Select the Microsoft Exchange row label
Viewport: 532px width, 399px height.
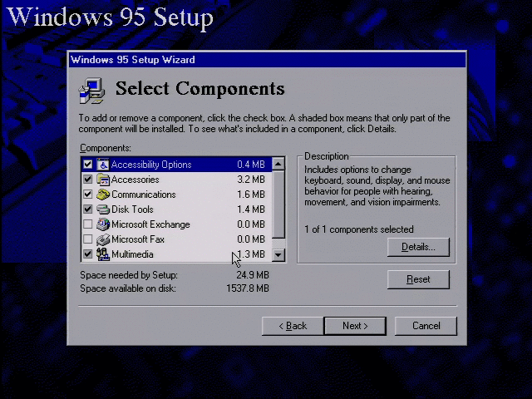pos(150,224)
